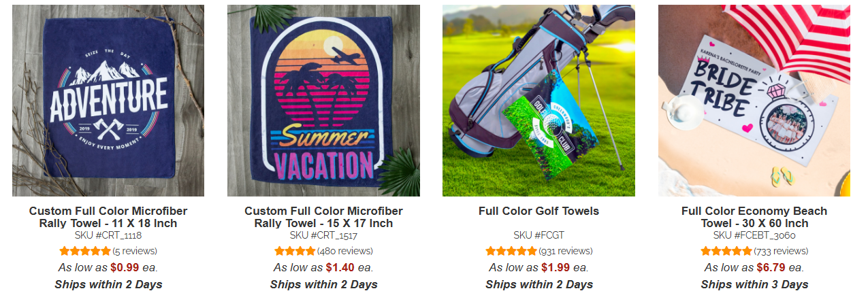This screenshot has height=291, width=868.
Task: View the golf bag towel product image
Action: [539, 101]
